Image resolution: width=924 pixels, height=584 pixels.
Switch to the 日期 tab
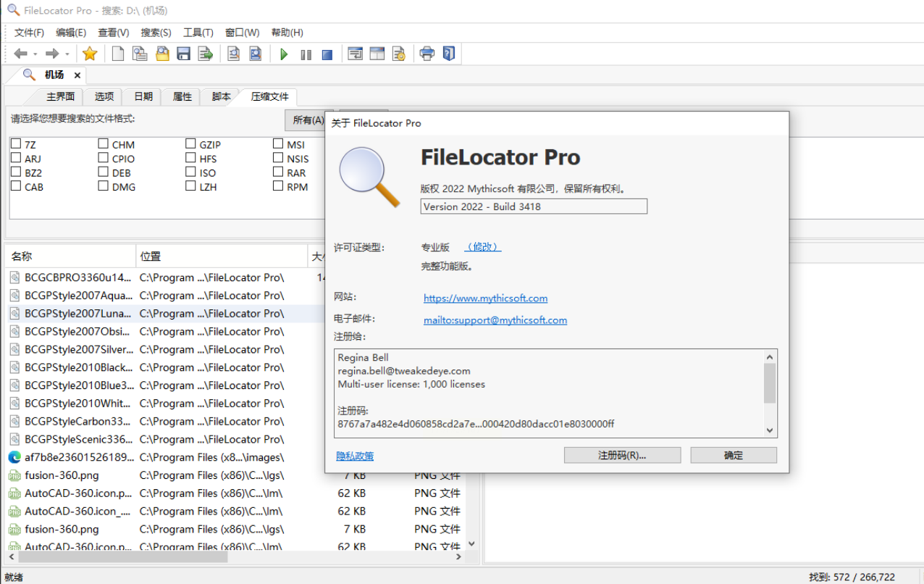(143, 96)
